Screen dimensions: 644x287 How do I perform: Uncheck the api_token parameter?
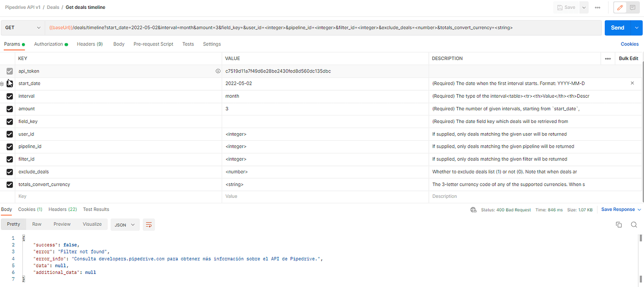click(9, 71)
